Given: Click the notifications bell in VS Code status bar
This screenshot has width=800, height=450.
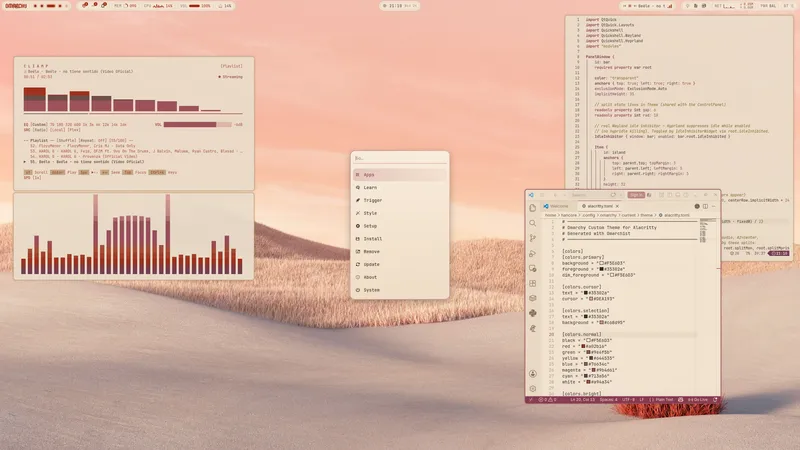Looking at the screenshot, I should [x=715, y=399].
